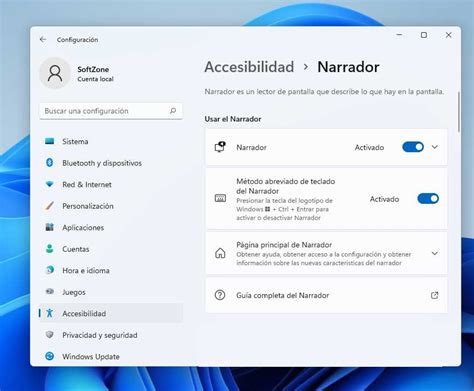Click 'Cuenta local' text under SoftZone

point(95,79)
